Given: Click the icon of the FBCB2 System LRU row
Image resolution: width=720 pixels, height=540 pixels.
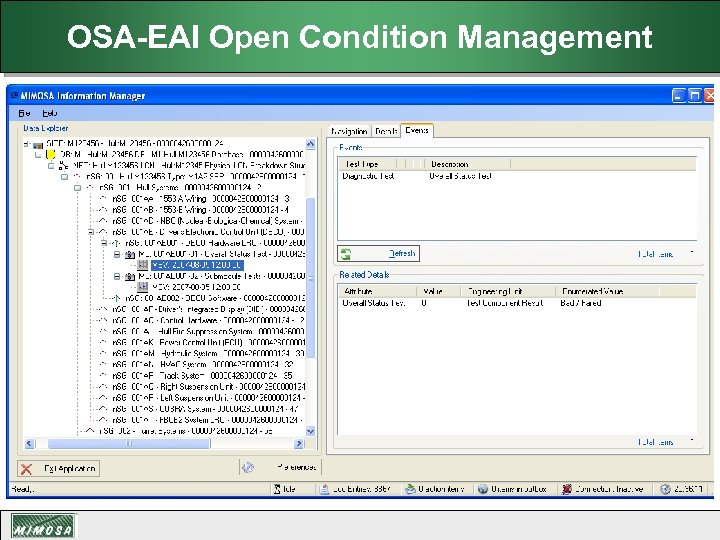Looking at the screenshot, I should point(103,420).
